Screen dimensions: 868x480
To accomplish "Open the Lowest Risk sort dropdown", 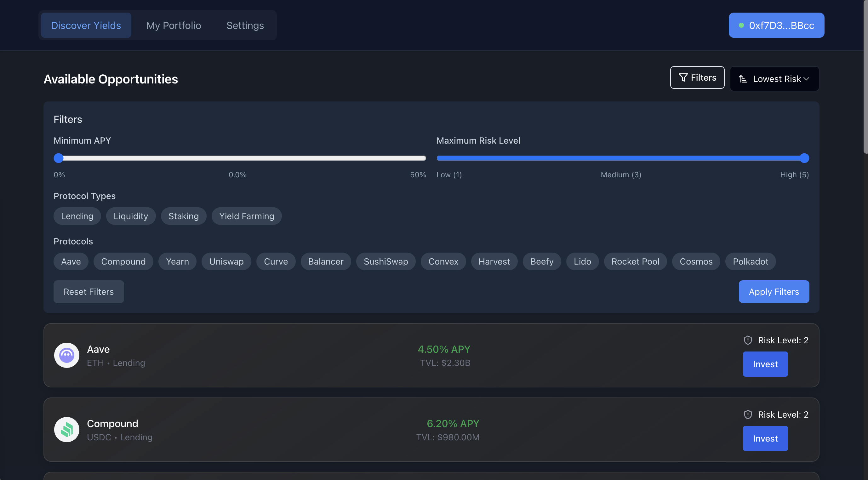I will click(774, 79).
